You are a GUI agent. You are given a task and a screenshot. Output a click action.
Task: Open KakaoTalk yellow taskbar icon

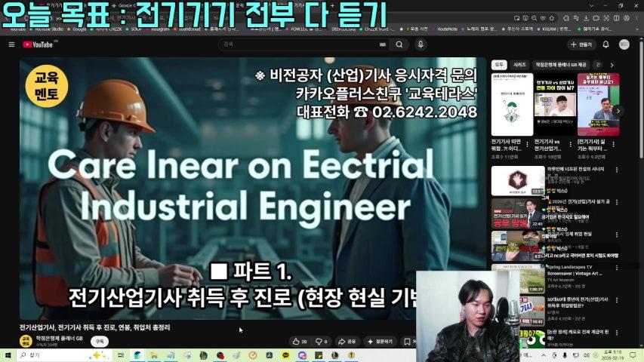point(285,355)
